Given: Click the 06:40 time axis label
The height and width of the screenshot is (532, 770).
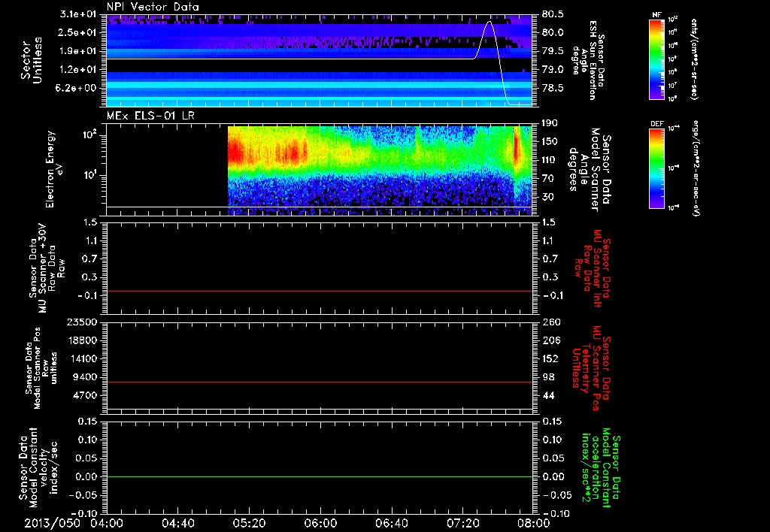Looking at the screenshot, I should click(x=391, y=523).
